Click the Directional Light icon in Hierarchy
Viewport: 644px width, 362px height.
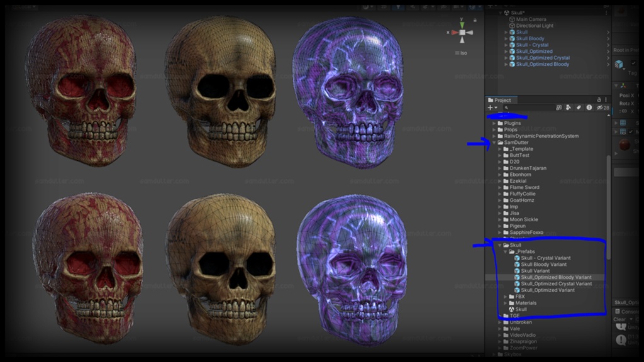[x=512, y=26]
